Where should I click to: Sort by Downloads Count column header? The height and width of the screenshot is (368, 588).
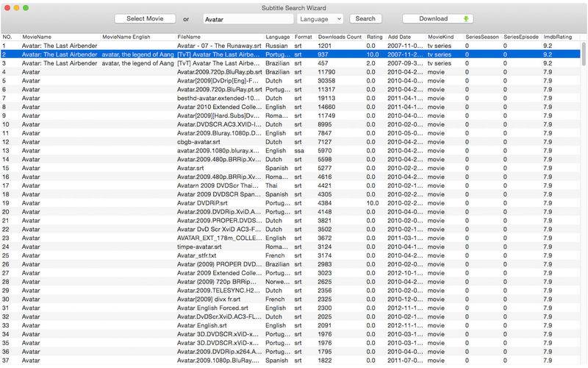coord(340,37)
